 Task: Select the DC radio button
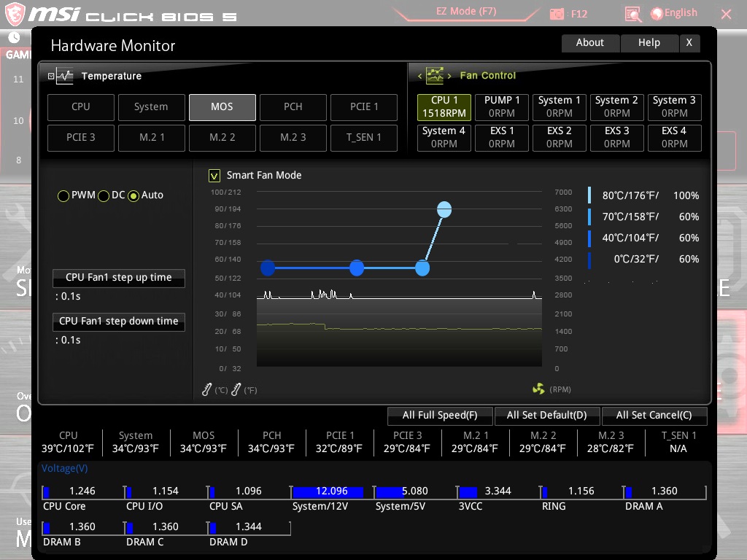pyautogui.click(x=104, y=195)
